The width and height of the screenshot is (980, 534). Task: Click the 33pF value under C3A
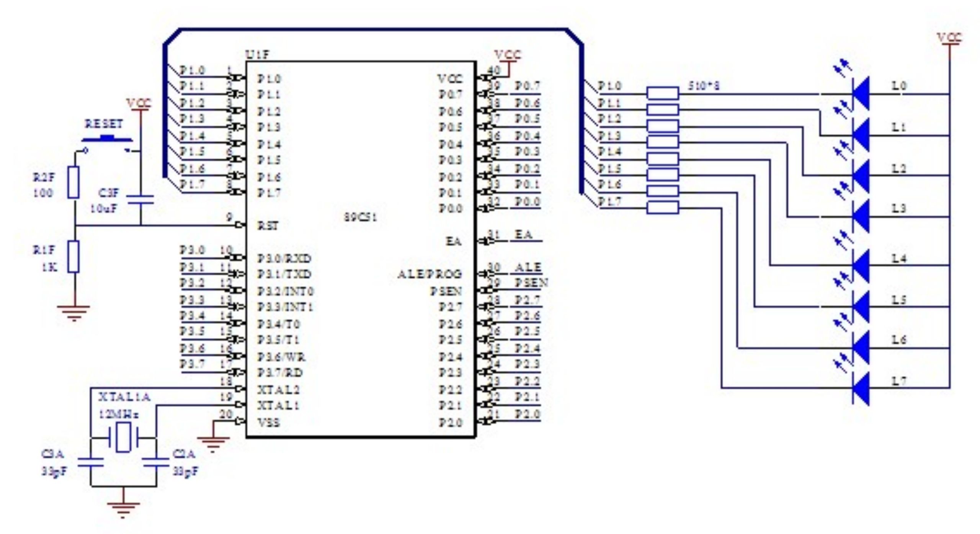pyautogui.click(x=54, y=472)
